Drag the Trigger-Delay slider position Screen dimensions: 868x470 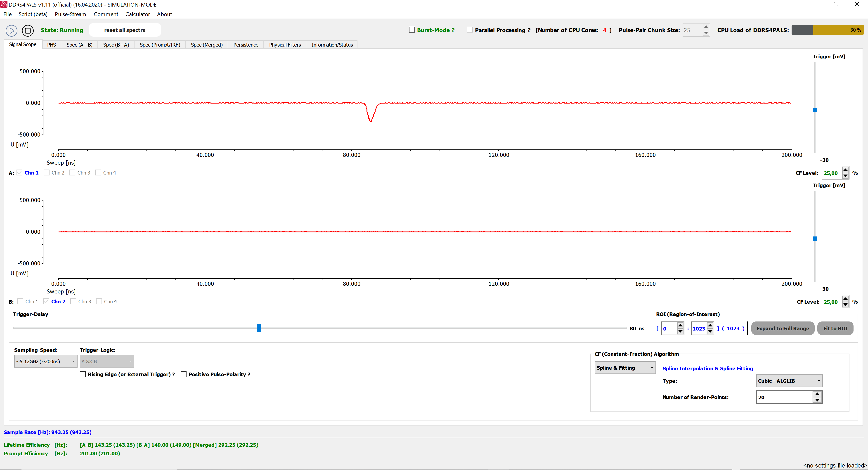coord(260,328)
